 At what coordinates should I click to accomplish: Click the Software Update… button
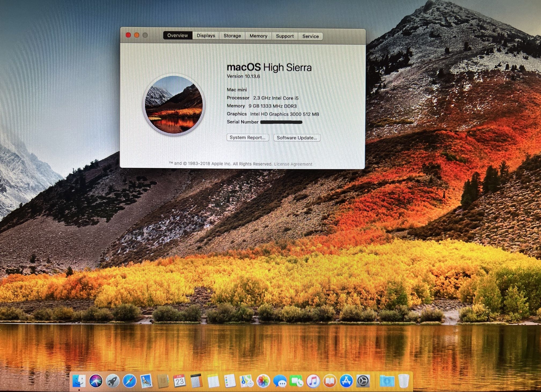pos(297,138)
